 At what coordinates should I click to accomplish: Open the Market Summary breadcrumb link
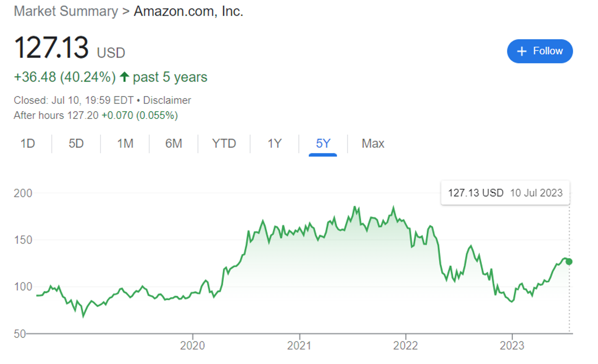(x=66, y=11)
